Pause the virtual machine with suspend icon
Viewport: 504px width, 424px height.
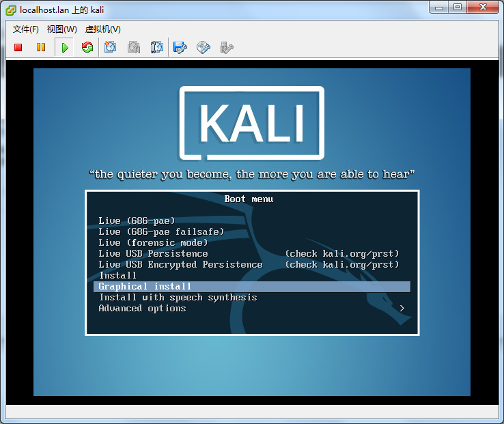click(x=41, y=48)
